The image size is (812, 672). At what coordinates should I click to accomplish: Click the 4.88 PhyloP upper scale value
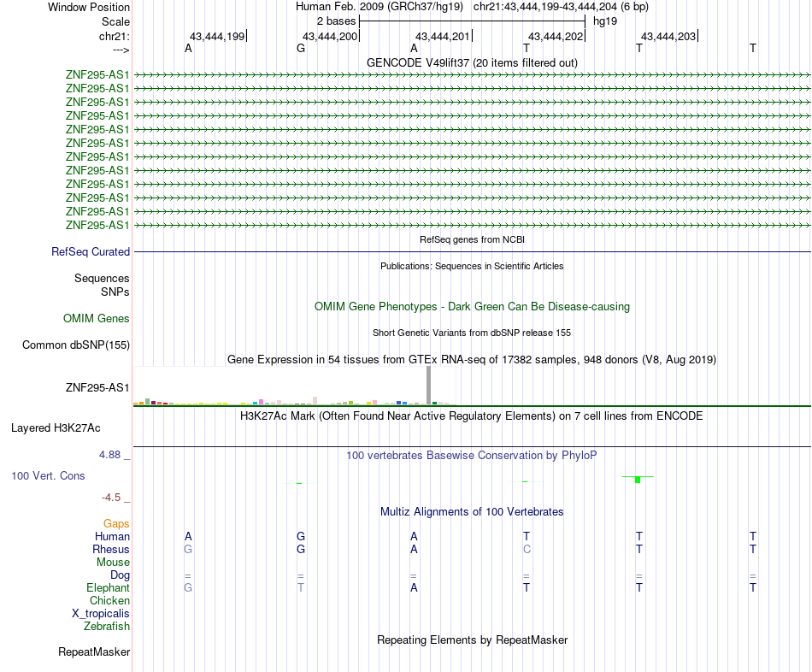[x=109, y=454]
